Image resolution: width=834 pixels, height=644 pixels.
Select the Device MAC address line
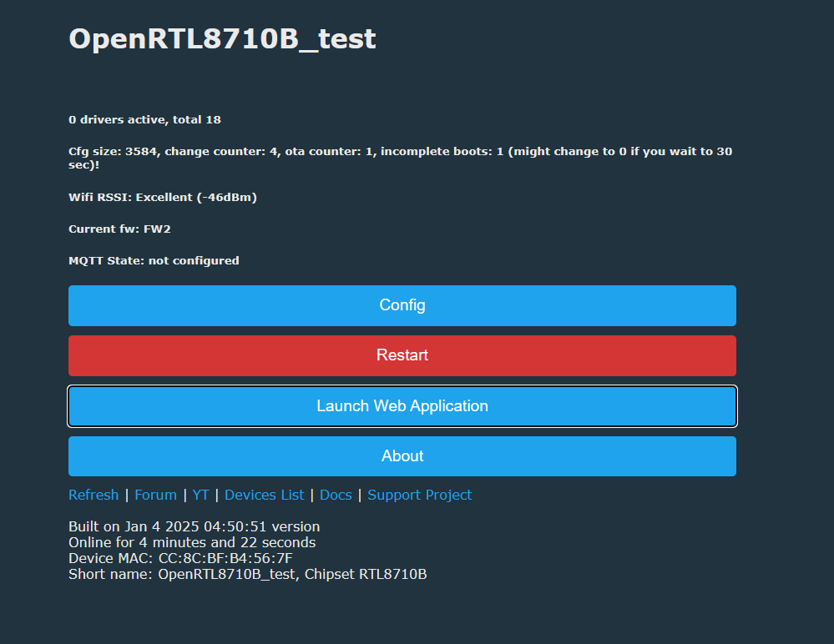[180, 558]
